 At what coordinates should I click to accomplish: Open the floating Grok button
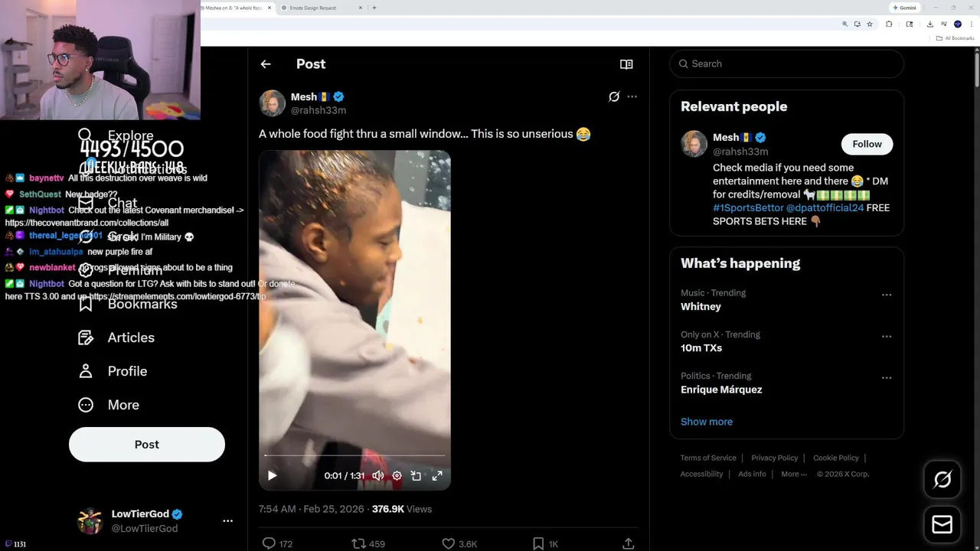pyautogui.click(x=942, y=480)
